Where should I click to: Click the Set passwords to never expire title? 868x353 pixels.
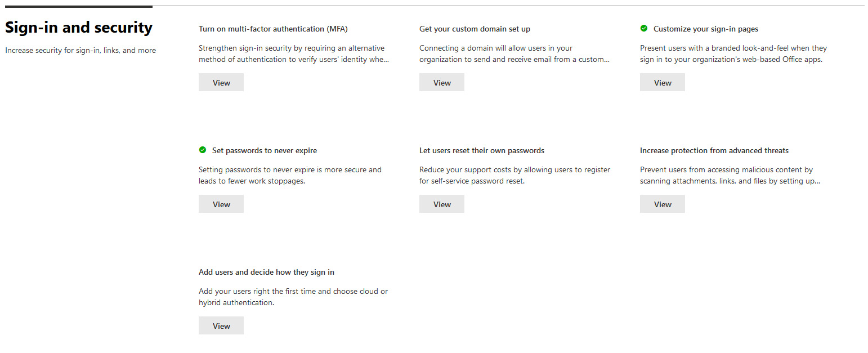[265, 150]
